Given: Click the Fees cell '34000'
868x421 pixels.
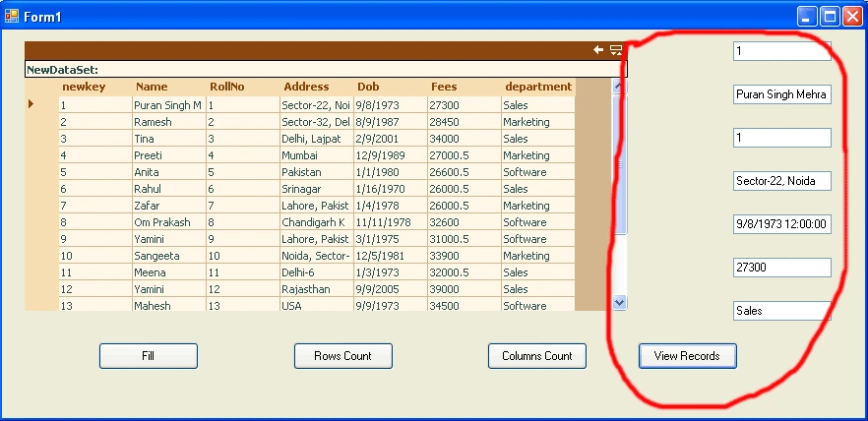Looking at the screenshot, I should pyautogui.click(x=465, y=139).
